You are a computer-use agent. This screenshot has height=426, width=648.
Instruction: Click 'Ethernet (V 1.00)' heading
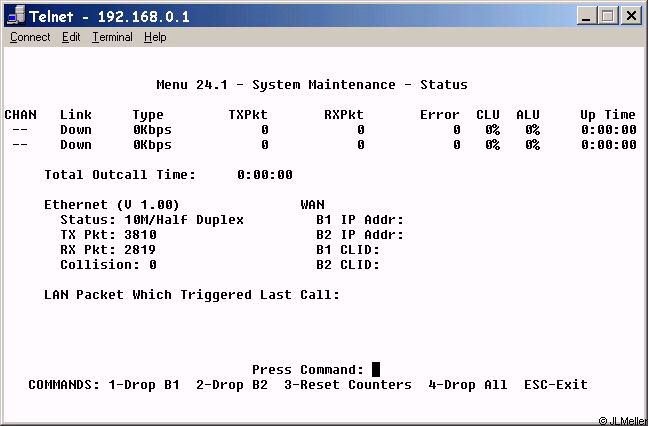[112, 205]
